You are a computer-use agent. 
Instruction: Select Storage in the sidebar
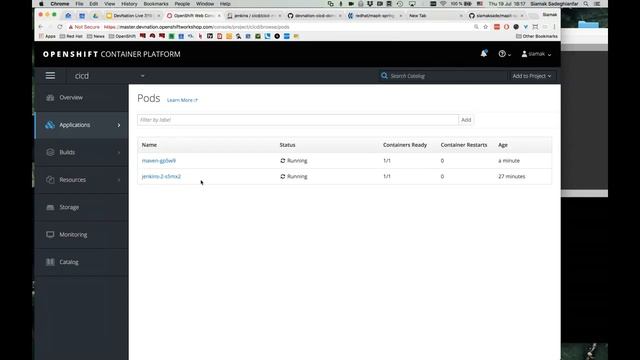(x=82, y=207)
